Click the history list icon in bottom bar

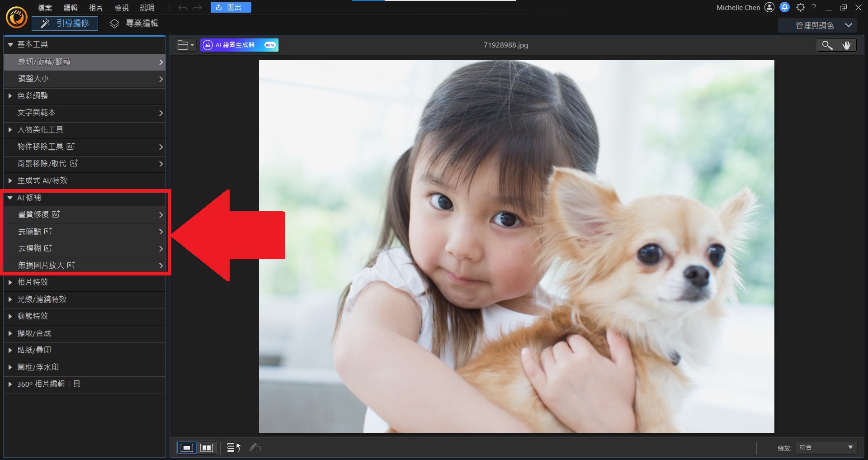(233, 448)
